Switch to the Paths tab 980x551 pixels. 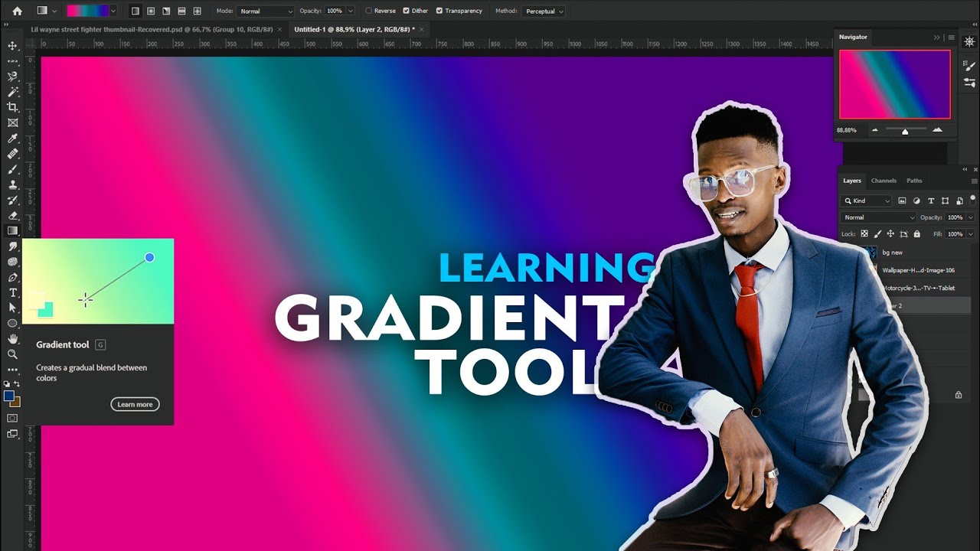coord(914,181)
